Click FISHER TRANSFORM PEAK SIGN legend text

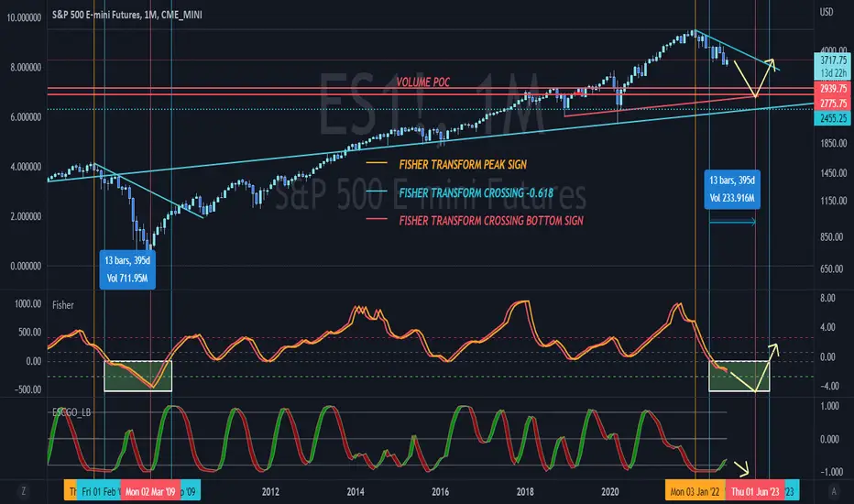tap(463, 165)
